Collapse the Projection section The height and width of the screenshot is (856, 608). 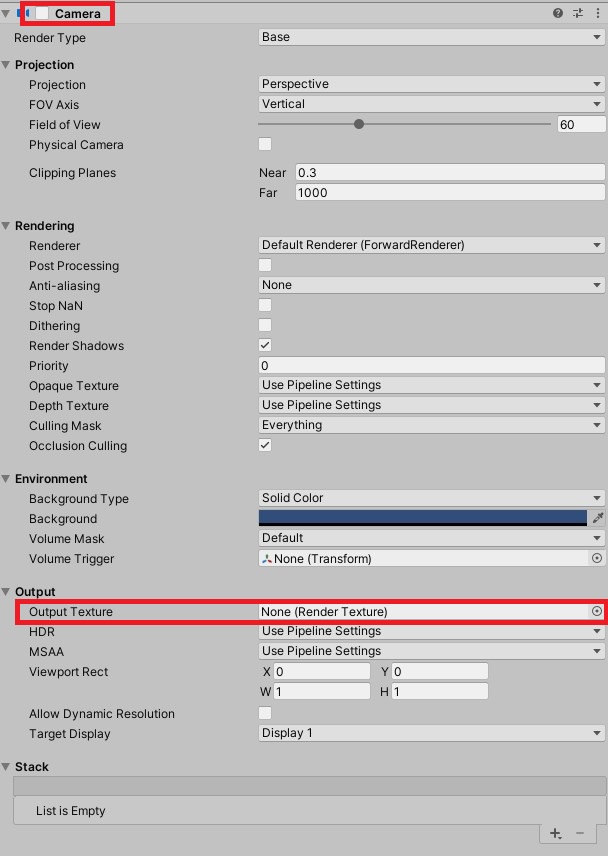coord(6,64)
